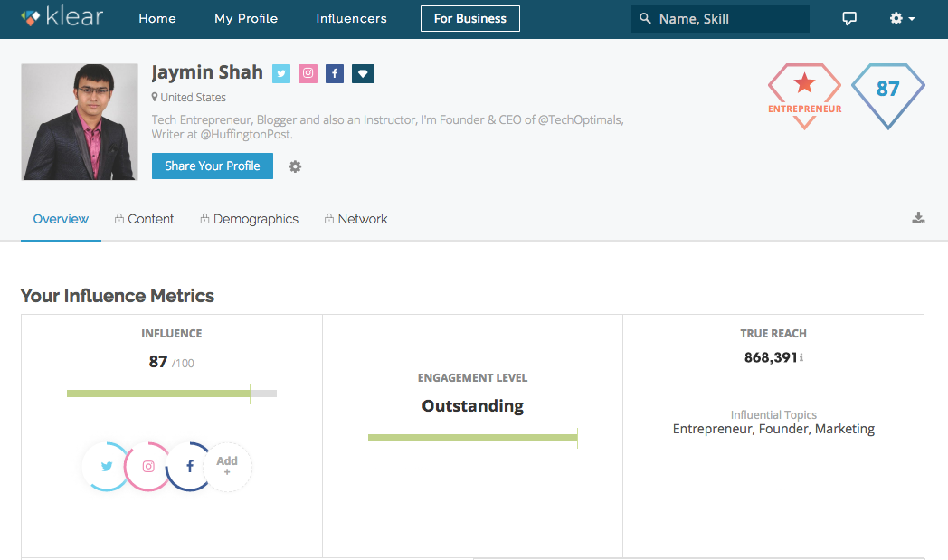Open the messages chat bubble icon

[849, 19]
